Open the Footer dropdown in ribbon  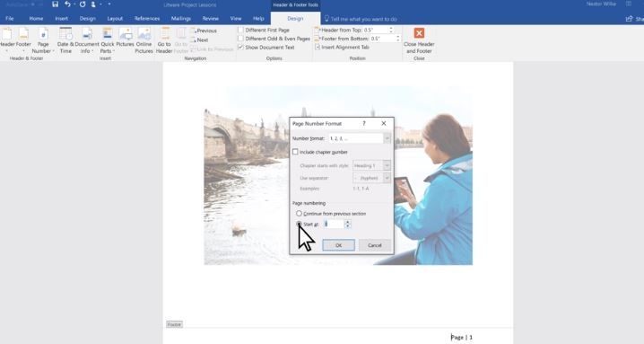[23, 40]
